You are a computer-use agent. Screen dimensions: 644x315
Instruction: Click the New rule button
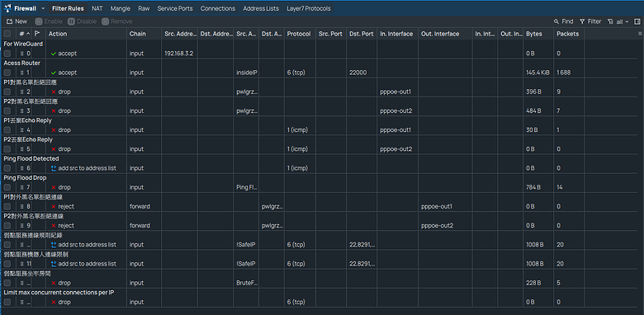click(17, 21)
